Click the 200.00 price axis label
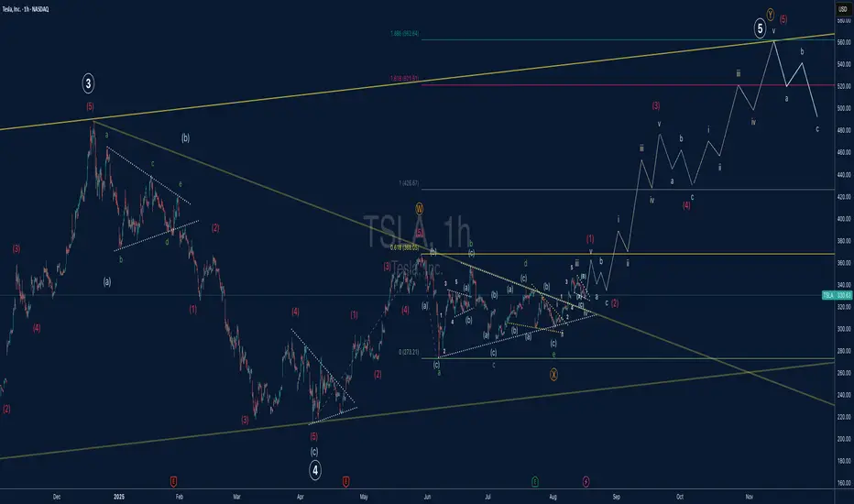 (844, 439)
